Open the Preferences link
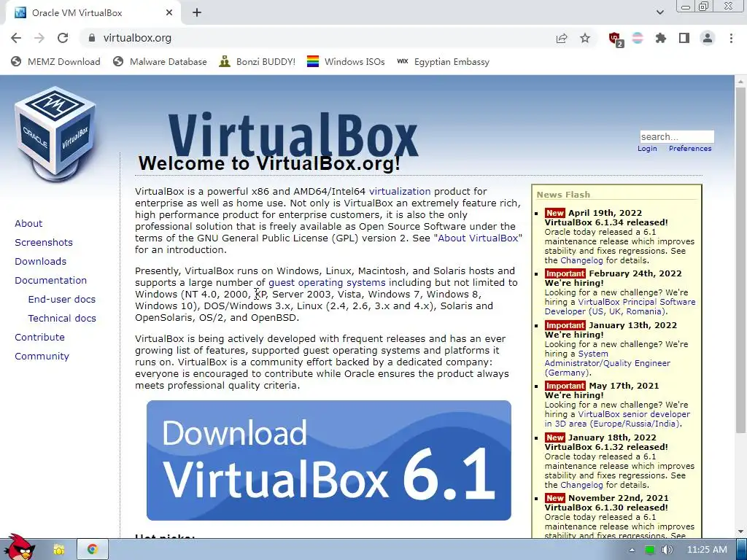Viewport: 747px width, 560px height. tap(690, 149)
